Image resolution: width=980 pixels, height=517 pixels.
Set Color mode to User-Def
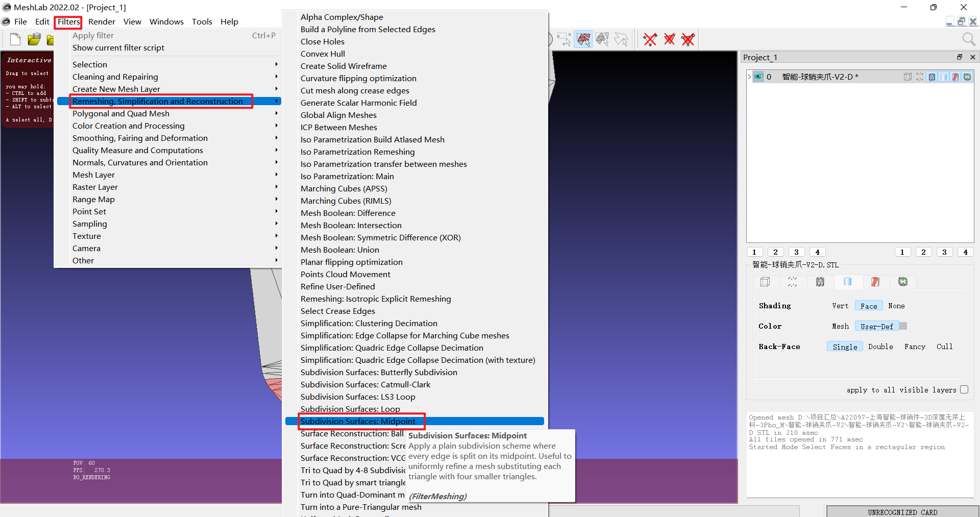(x=877, y=326)
